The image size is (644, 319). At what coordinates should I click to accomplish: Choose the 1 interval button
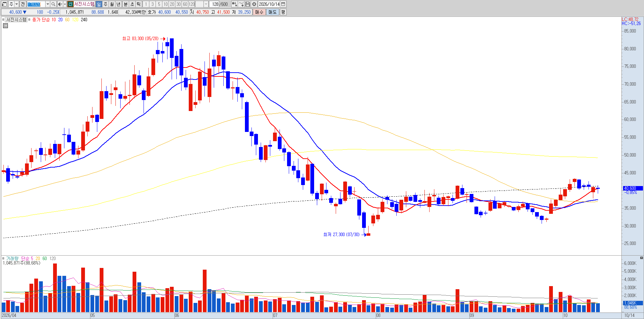146,4
